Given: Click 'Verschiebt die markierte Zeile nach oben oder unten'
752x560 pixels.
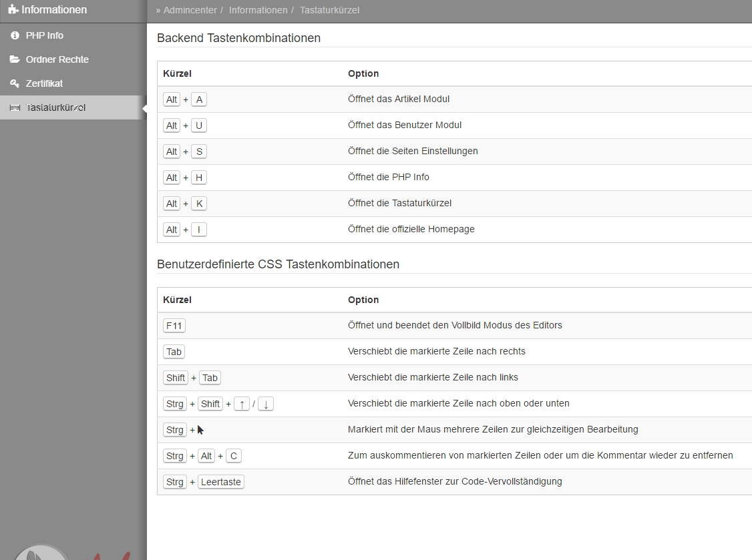Looking at the screenshot, I should click(459, 403).
